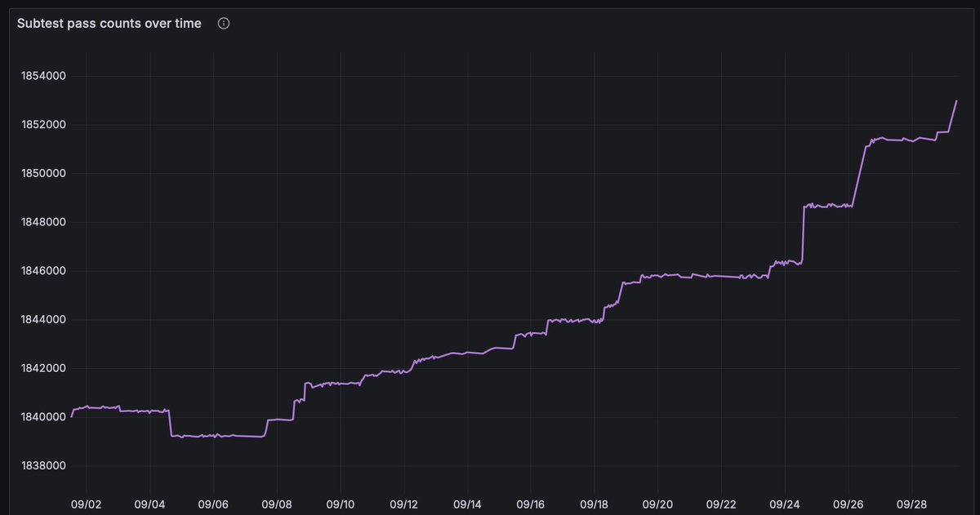The width and height of the screenshot is (980, 515).
Task: Click the 09/18 date label
Action: (x=595, y=504)
